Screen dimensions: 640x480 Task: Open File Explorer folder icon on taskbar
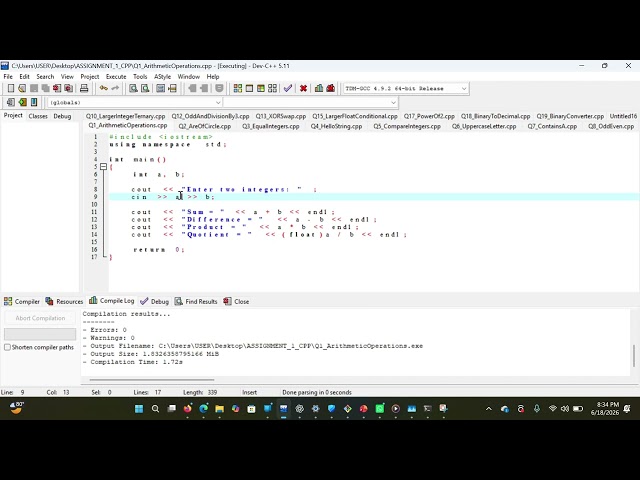pyautogui.click(x=220, y=409)
